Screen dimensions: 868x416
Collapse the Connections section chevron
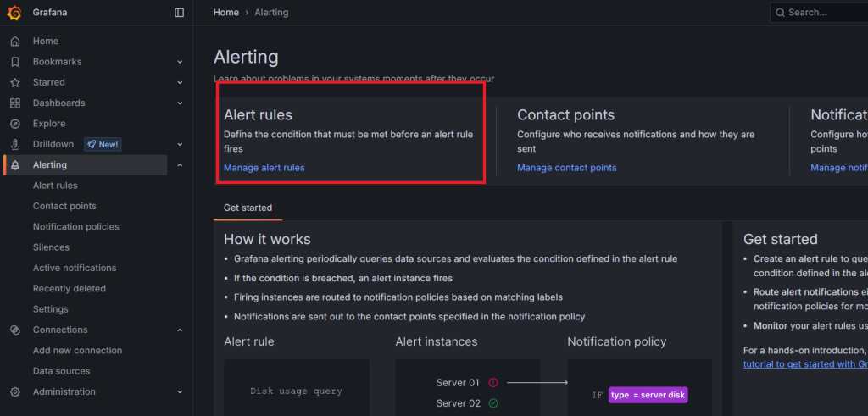[180, 330]
